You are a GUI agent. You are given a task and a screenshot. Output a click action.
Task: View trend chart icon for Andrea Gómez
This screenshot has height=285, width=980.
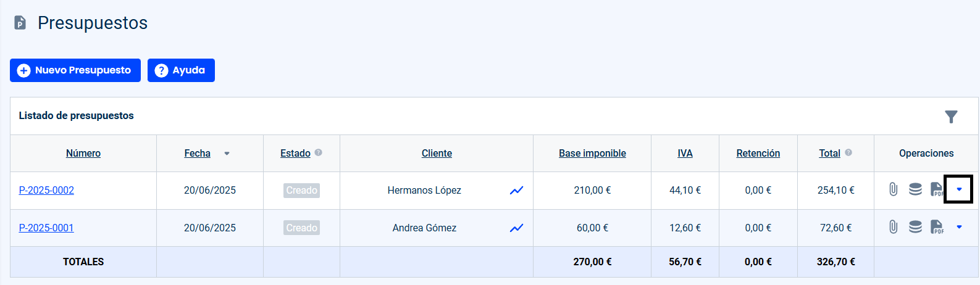(517, 228)
